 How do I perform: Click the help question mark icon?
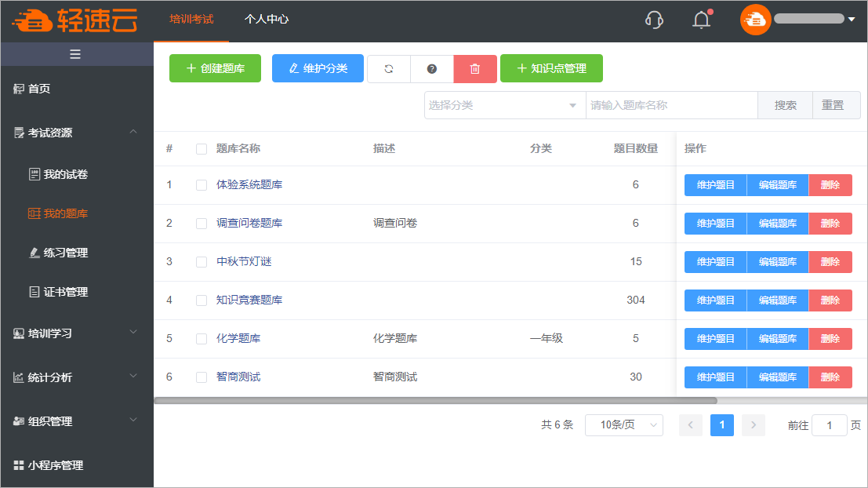(x=432, y=69)
